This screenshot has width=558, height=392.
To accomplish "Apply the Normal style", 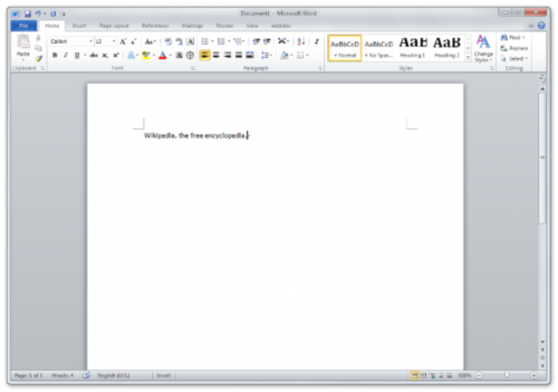I will [x=345, y=48].
